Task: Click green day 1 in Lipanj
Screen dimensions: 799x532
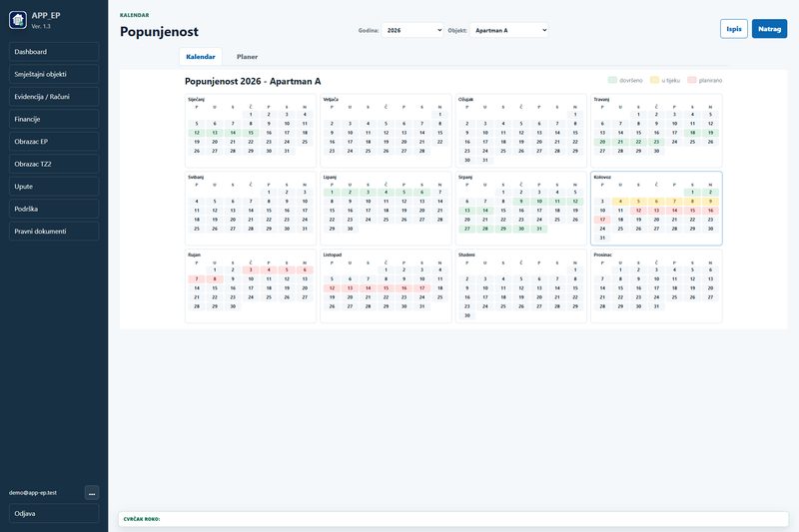Action: click(332, 193)
